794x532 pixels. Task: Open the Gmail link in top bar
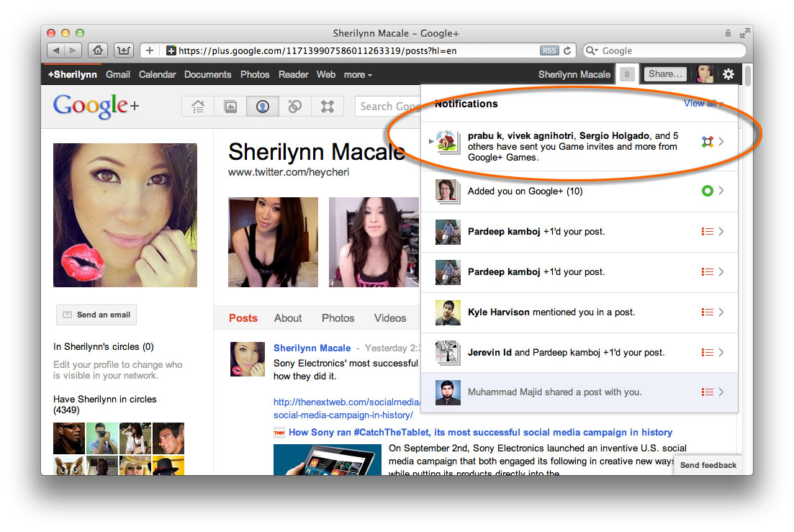[118, 74]
